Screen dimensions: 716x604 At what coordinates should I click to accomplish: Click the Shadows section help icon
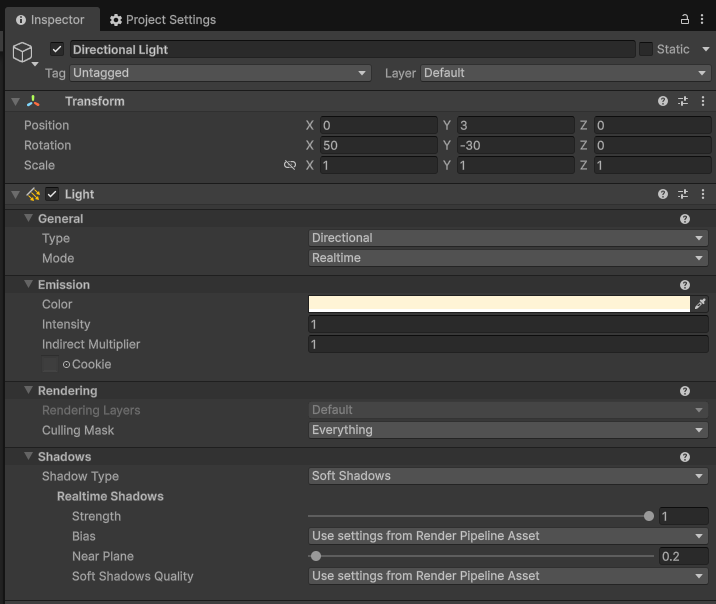684,457
